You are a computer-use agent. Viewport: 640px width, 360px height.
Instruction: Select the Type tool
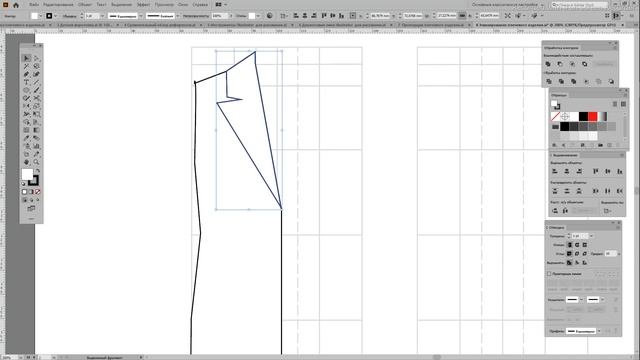pyautogui.click(x=27, y=82)
